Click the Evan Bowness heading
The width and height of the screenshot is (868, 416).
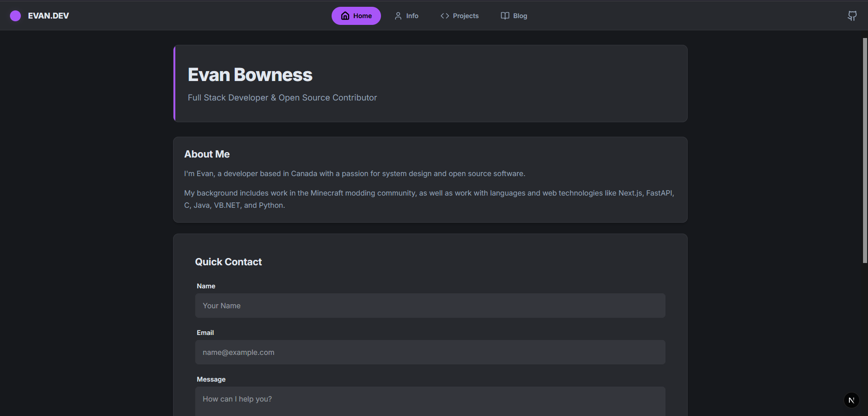point(250,74)
